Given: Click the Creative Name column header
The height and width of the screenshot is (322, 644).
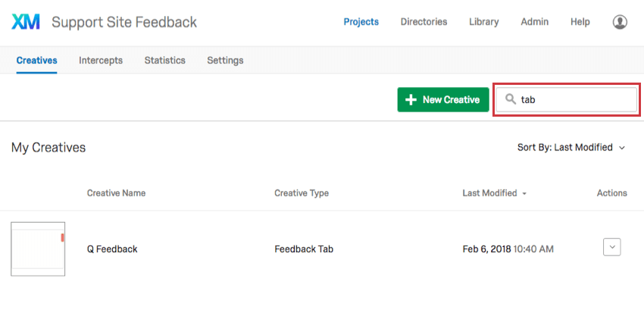Looking at the screenshot, I should pyautogui.click(x=116, y=193).
